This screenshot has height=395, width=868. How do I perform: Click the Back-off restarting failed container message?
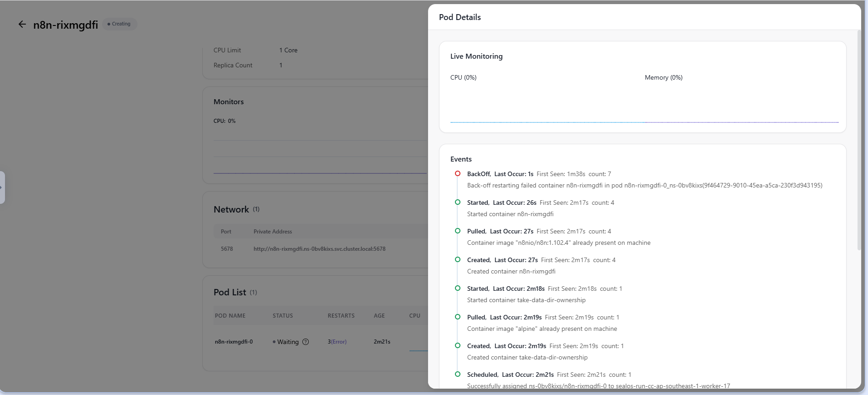click(x=644, y=186)
